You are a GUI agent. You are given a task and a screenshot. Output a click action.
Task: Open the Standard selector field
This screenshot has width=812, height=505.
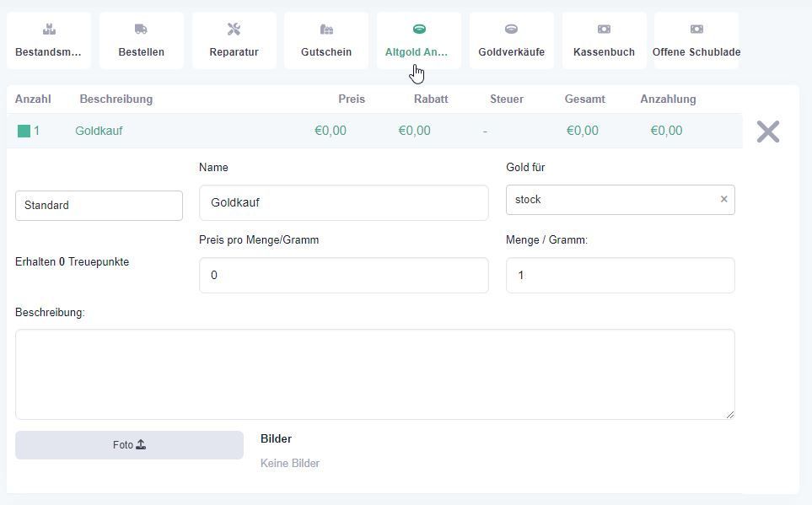(99, 206)
